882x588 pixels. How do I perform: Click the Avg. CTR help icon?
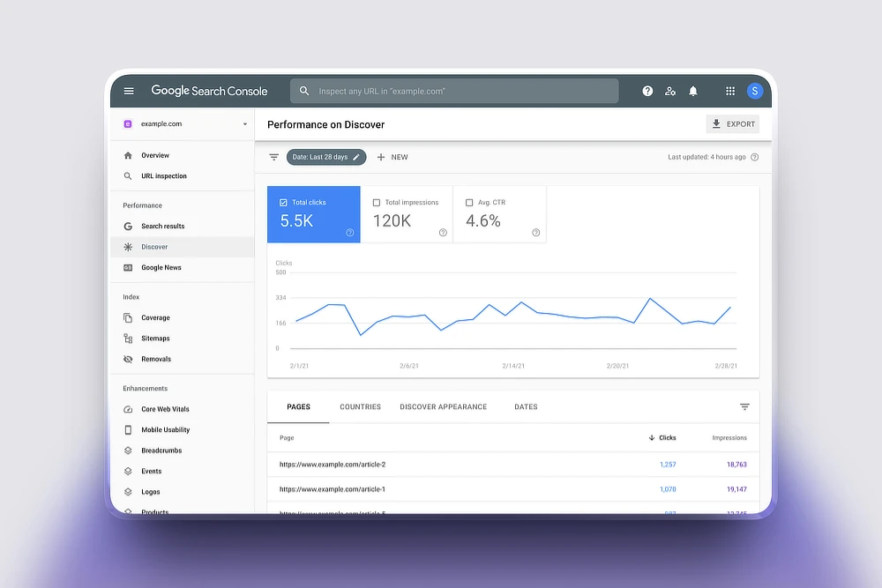535,233
